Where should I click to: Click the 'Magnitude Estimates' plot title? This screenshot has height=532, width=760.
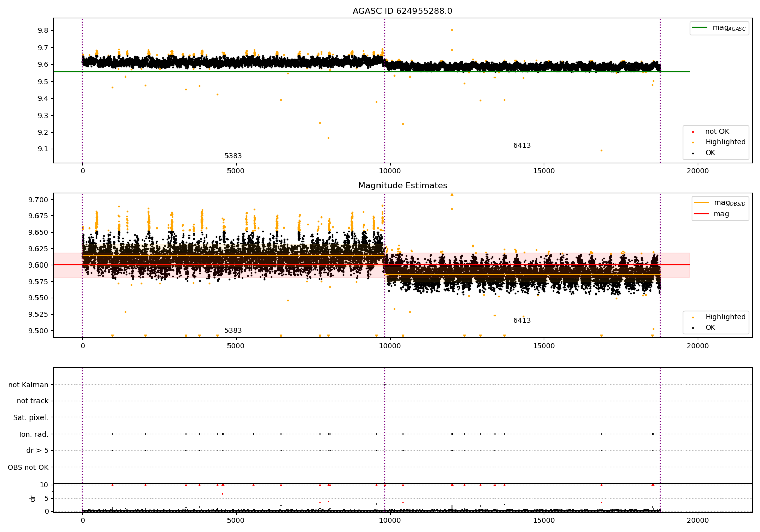[402, 186]
